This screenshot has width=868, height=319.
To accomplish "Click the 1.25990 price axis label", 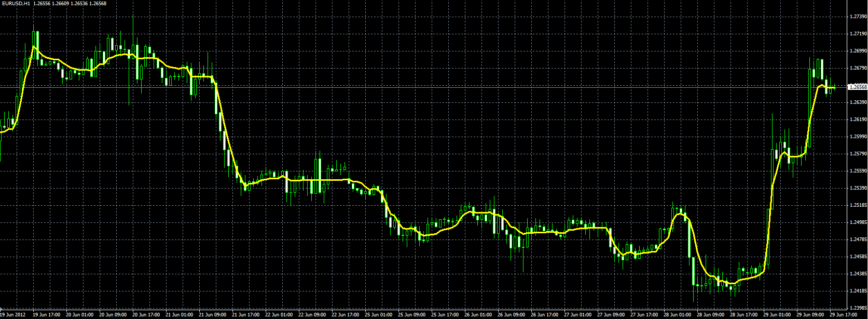I will click(859, 137).
